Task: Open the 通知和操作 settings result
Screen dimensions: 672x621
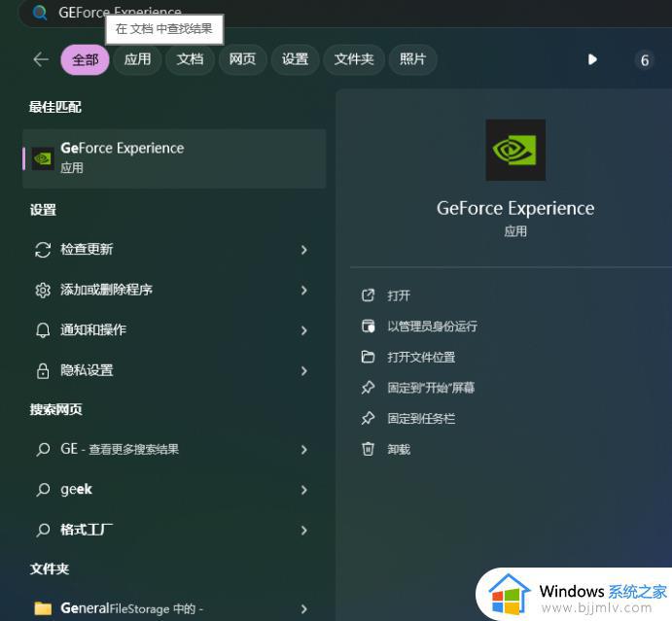Action: pyautogui.click(x=174, y=330)
